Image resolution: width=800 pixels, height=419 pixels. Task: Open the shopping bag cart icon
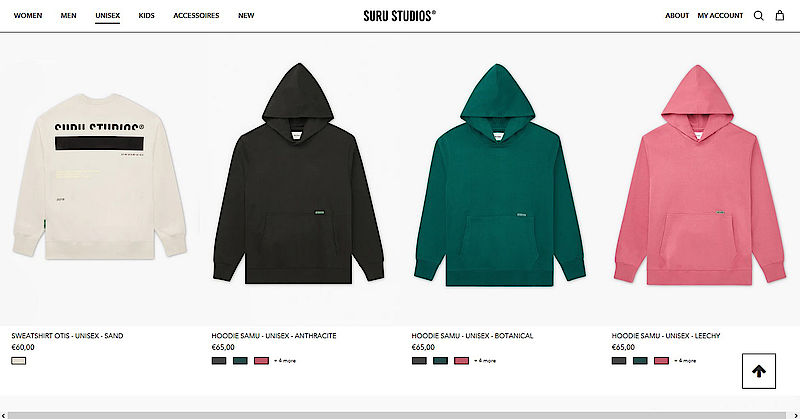[780, 15]
